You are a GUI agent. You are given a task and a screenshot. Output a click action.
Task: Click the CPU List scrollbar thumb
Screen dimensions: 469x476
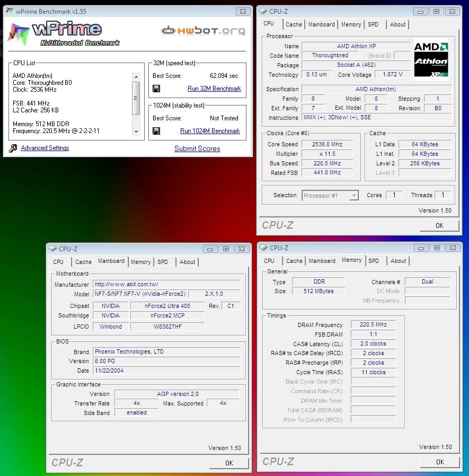pyautogui.click(x=136, y=98)
